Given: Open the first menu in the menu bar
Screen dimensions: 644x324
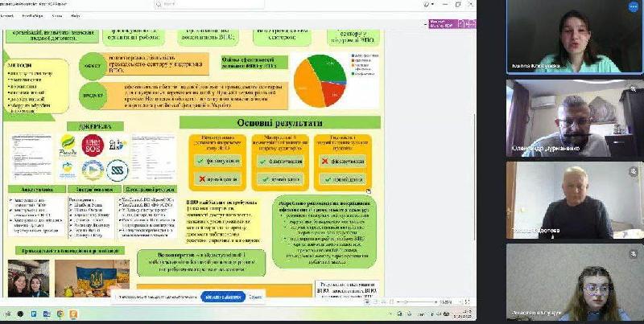Looking at the screenshot, I should (15, 15).
